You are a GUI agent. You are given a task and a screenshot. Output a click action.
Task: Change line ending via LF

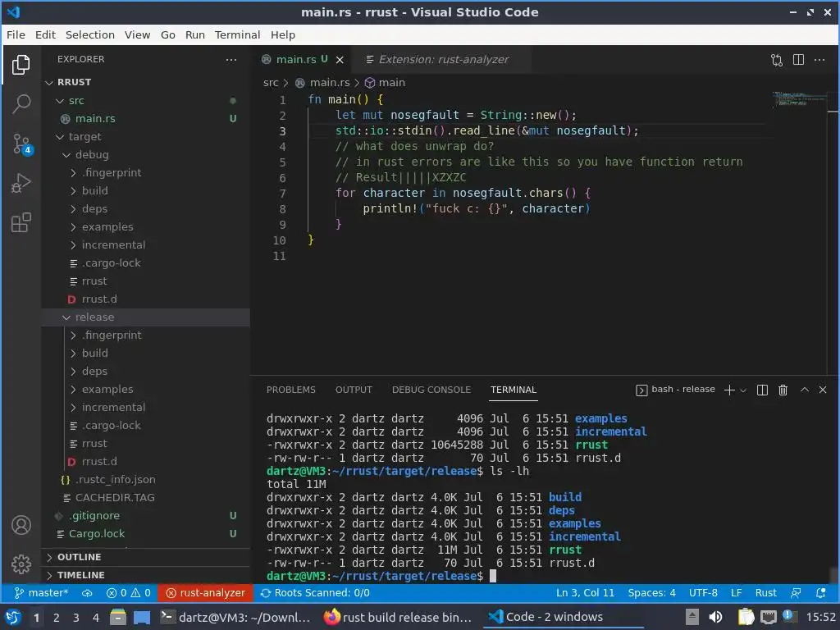(x=736, y=592)
